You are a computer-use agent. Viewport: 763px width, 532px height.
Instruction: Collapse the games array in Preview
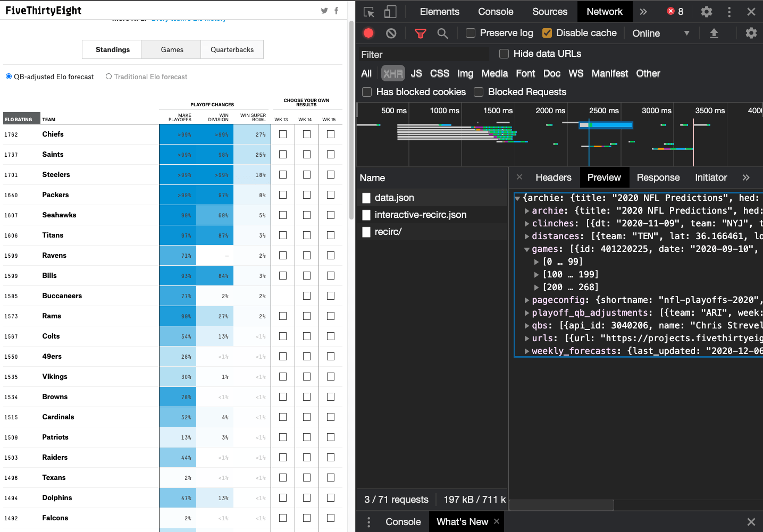(526, 249)
